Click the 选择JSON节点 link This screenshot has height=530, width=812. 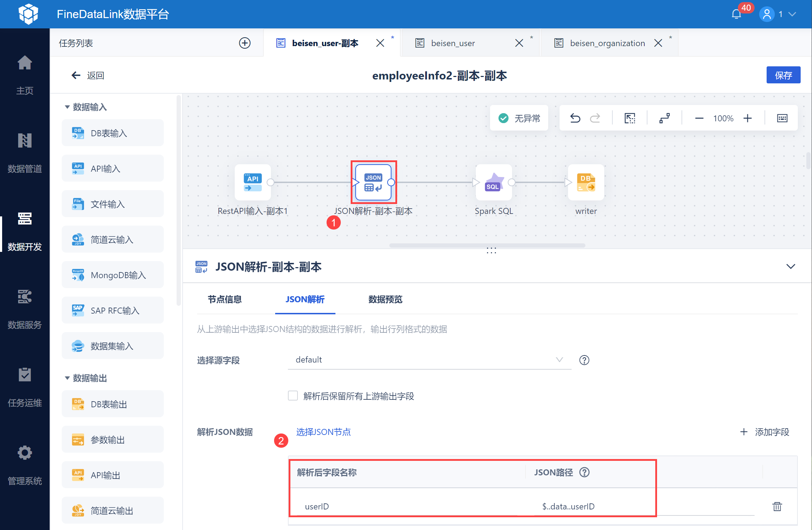(x=323, y=432)
